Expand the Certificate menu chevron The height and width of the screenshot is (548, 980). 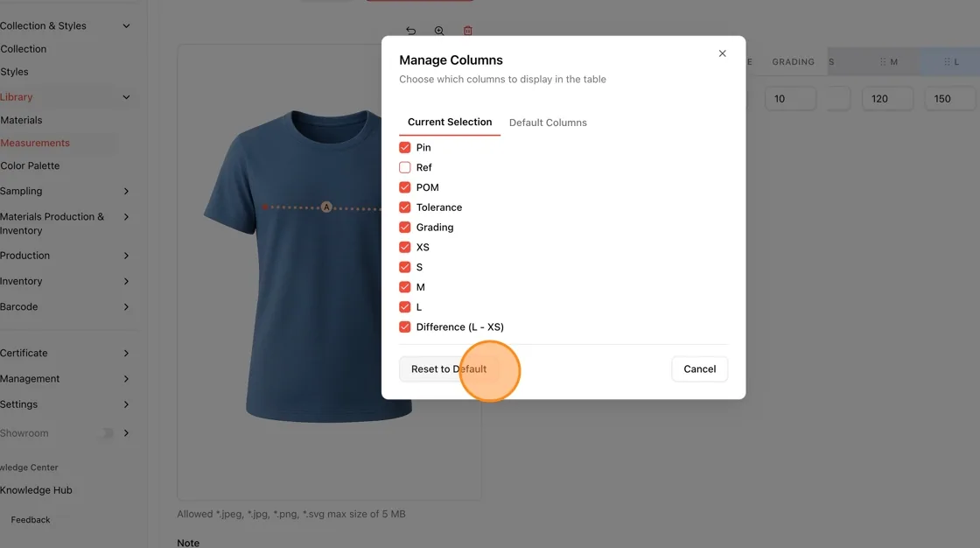coord(126,354)
